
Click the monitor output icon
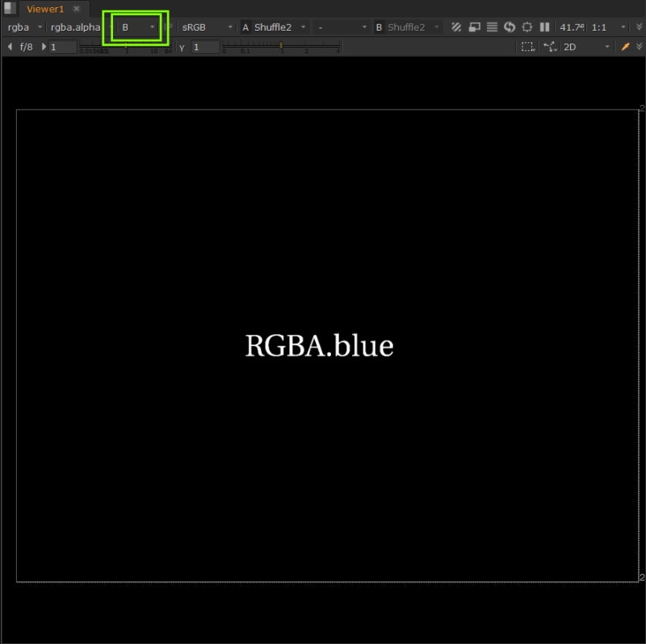[x=473, y=27]
